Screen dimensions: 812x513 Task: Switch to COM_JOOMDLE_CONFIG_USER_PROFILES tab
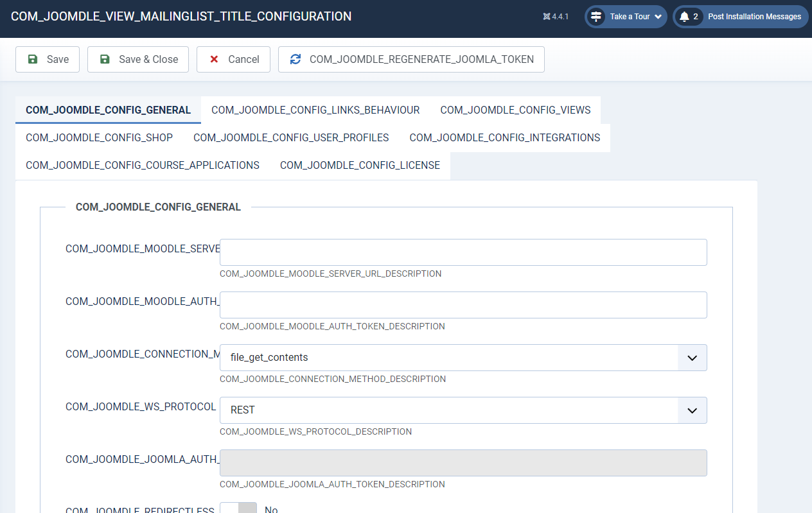291,137
